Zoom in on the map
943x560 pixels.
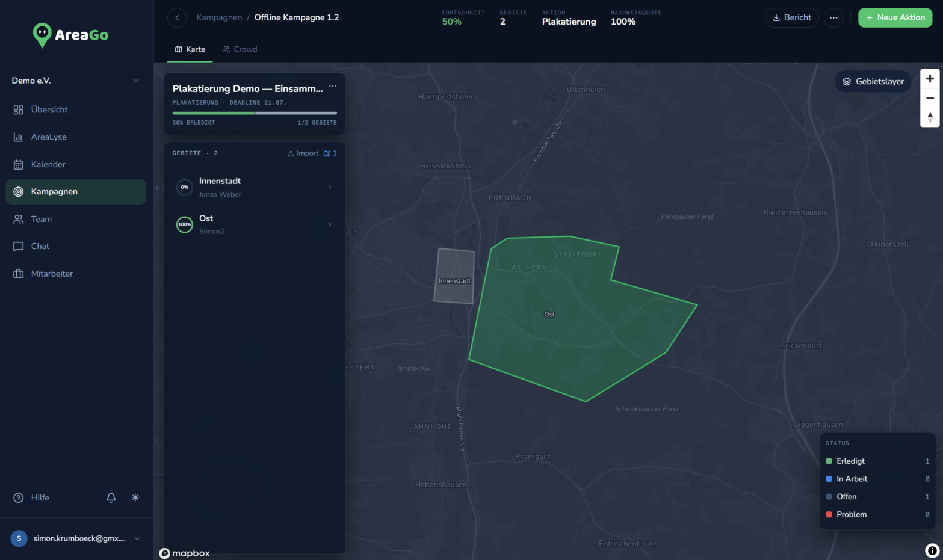click(x=930, y=79)
